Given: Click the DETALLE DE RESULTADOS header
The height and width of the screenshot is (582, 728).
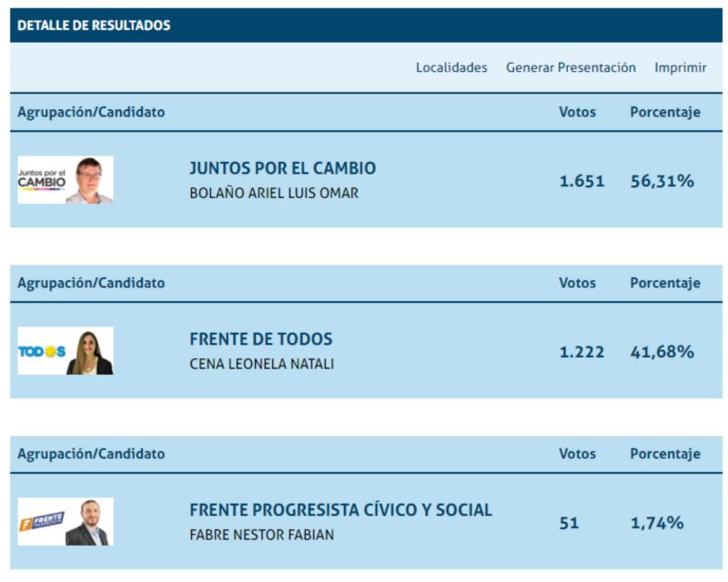Looking at the screenshot, I should (x=94, y=25).
